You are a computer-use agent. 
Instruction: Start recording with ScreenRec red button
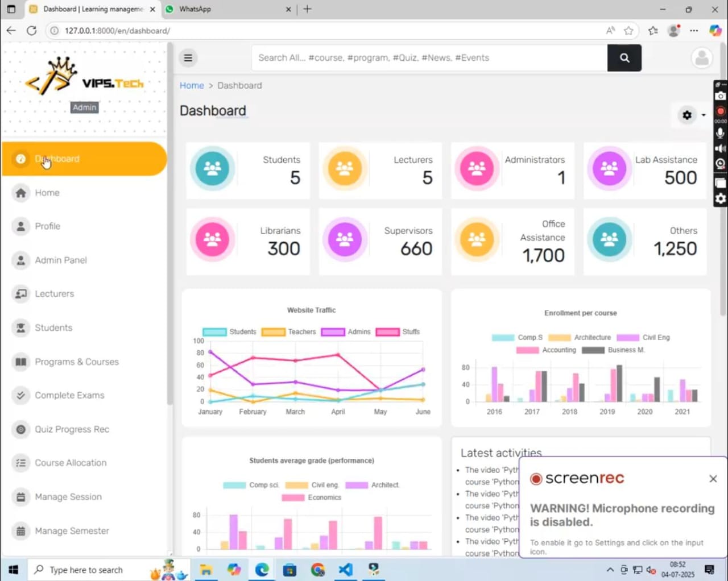point(721,111)
